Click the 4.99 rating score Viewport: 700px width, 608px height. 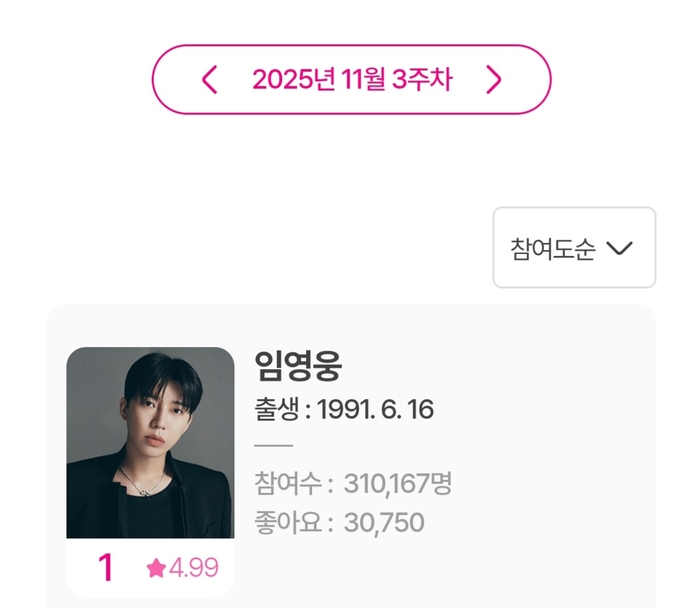pos(193,568)
